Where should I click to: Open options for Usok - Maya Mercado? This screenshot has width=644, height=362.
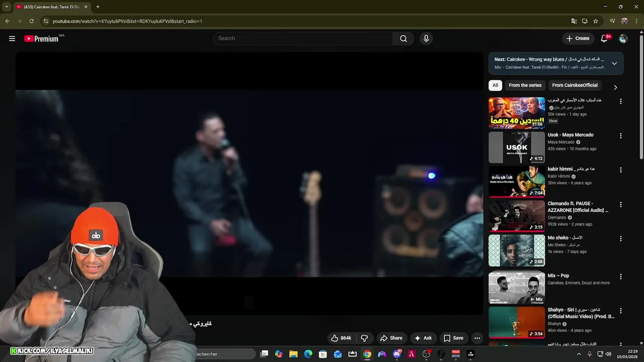point(620,136)
